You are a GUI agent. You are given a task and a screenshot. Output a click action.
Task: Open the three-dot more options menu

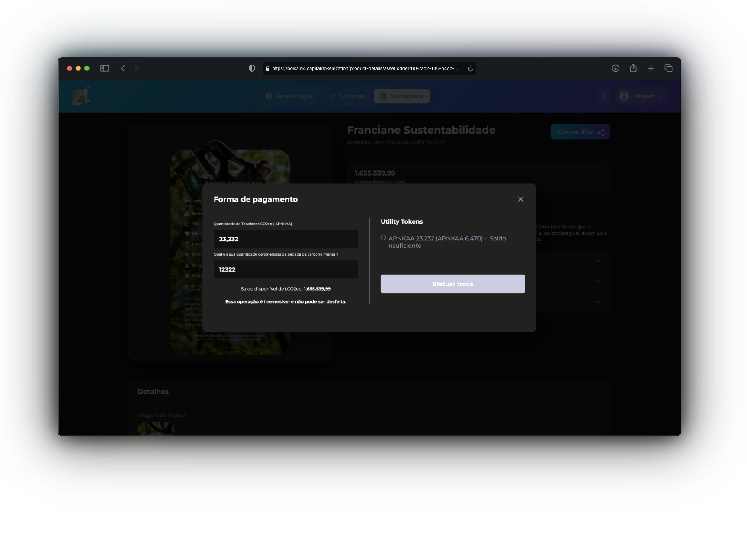click(603, 96)
